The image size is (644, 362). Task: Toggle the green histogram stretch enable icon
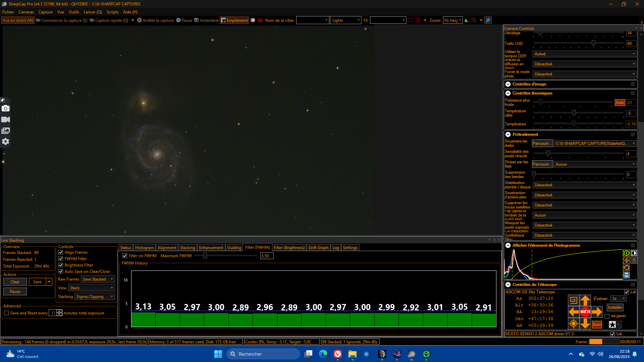(626, 253)
